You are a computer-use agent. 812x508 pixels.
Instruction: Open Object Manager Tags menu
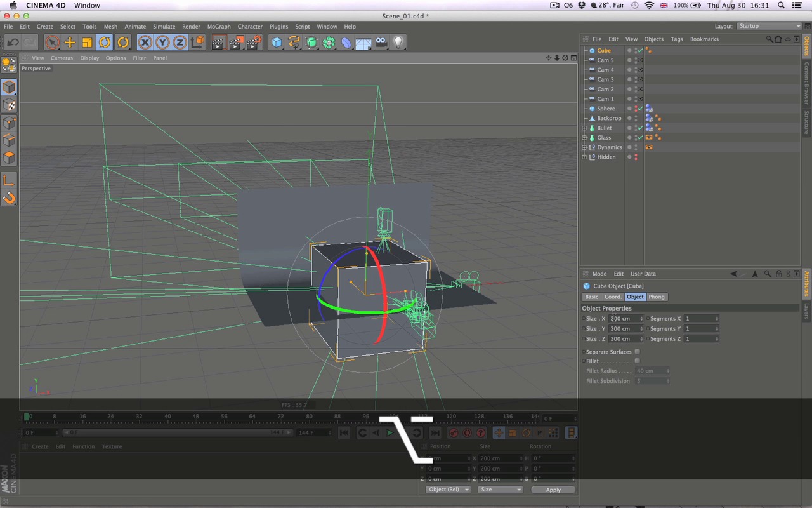677,39
